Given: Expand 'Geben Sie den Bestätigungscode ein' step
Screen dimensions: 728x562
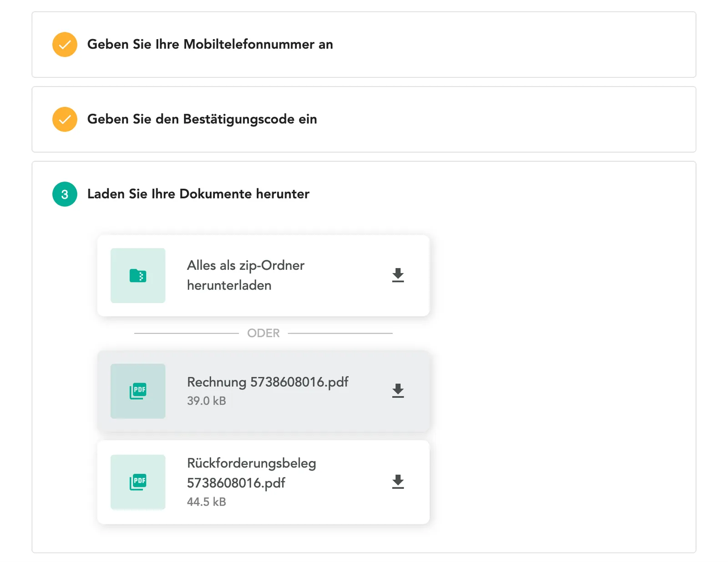Looking at the screenshot, I should 364,119.
